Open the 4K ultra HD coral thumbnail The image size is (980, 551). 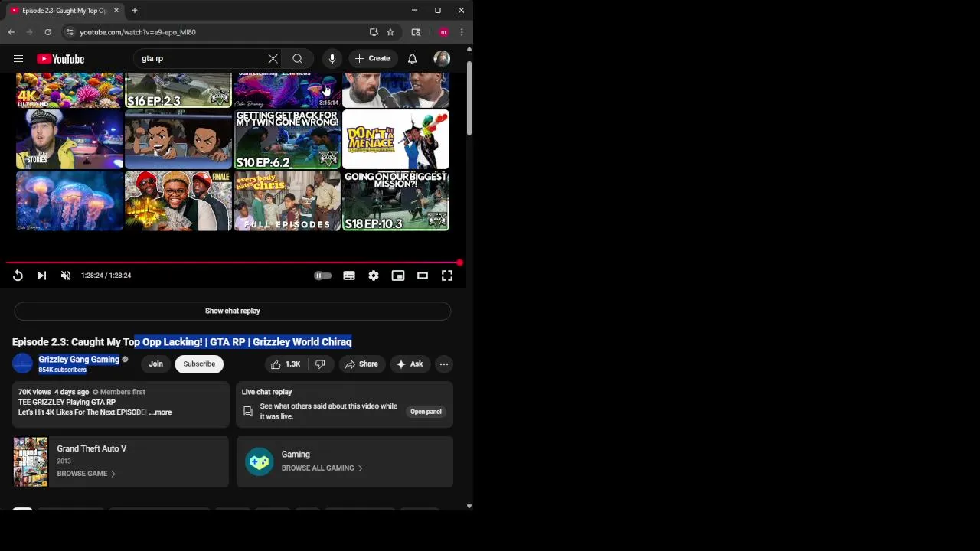(70, 90)
